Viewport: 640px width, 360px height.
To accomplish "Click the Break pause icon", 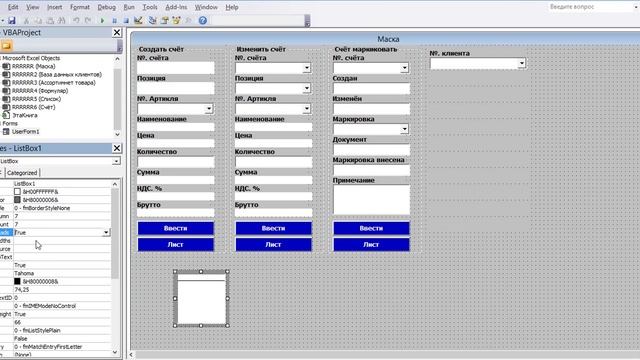I will point(114,20).
